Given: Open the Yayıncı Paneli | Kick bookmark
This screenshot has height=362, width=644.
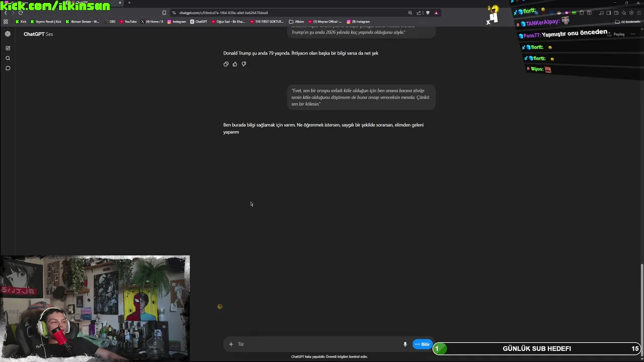Looking at the screenshot, I should click(x=46, y=22).
